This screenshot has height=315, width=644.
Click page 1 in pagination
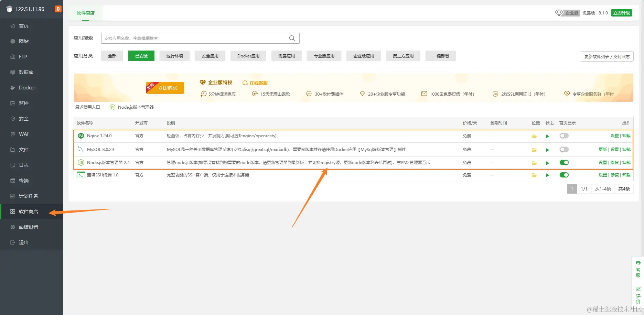572,189
